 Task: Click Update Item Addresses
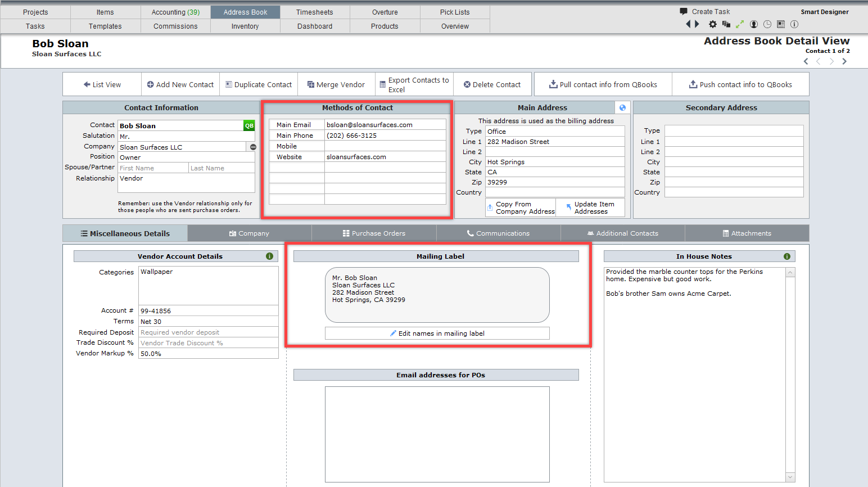pos(590,208)
